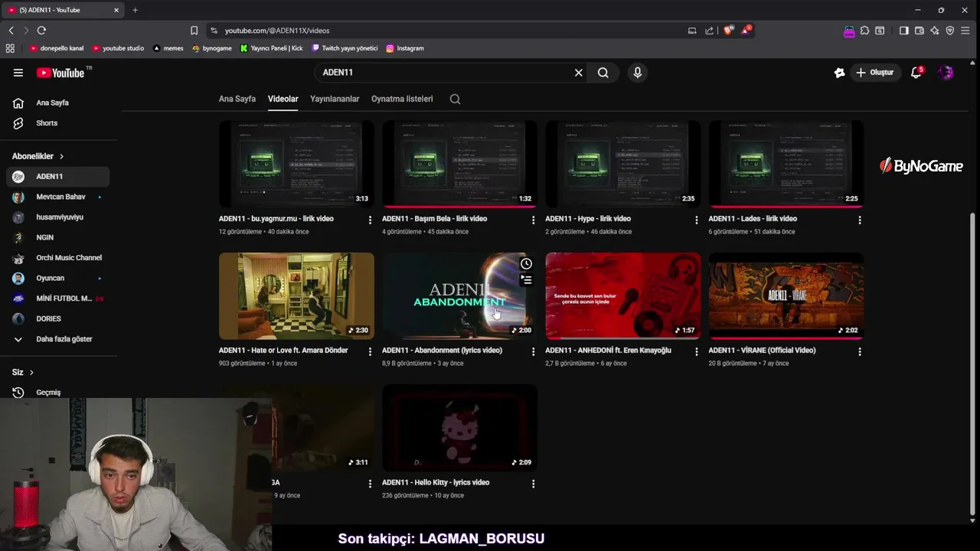Switch to the Yayınlananlar tab
The image size is (980, 551).
(335, 99)
